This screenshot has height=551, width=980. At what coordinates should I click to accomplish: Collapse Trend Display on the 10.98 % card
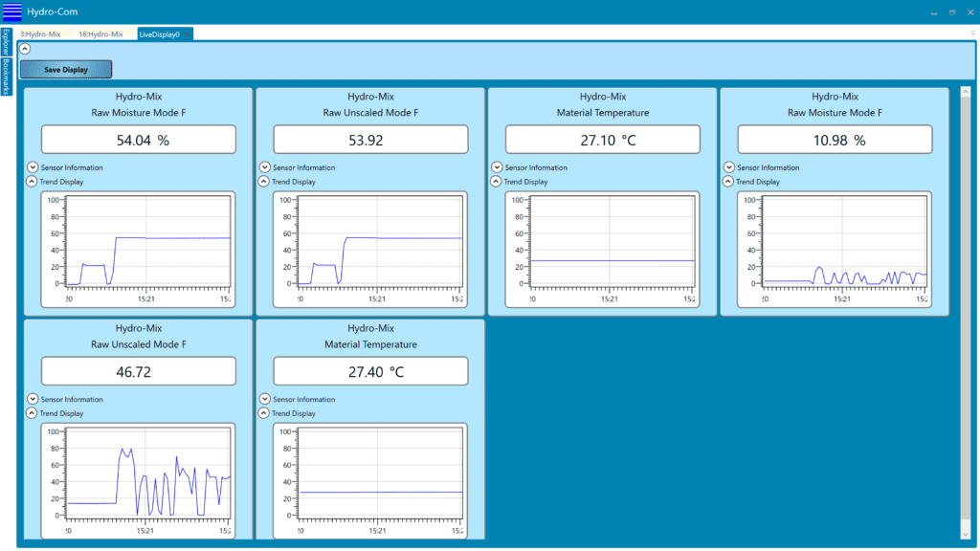click(727, 181)
